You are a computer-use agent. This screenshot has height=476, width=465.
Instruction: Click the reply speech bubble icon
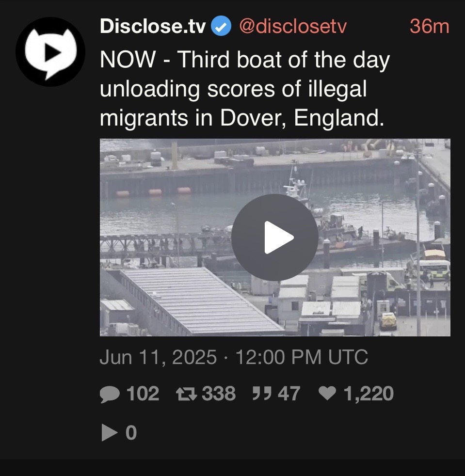click(x=110, y=394)
